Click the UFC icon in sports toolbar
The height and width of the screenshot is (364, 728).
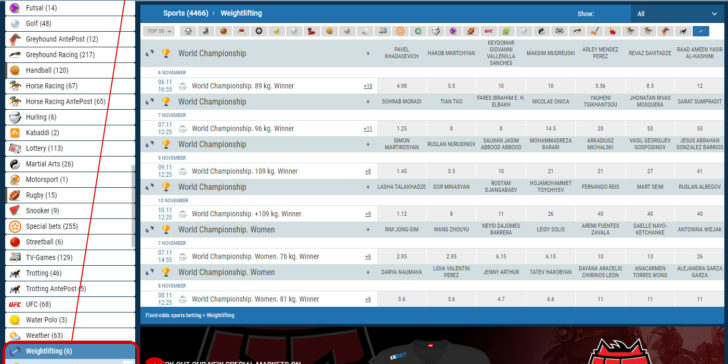click(488, 32)
